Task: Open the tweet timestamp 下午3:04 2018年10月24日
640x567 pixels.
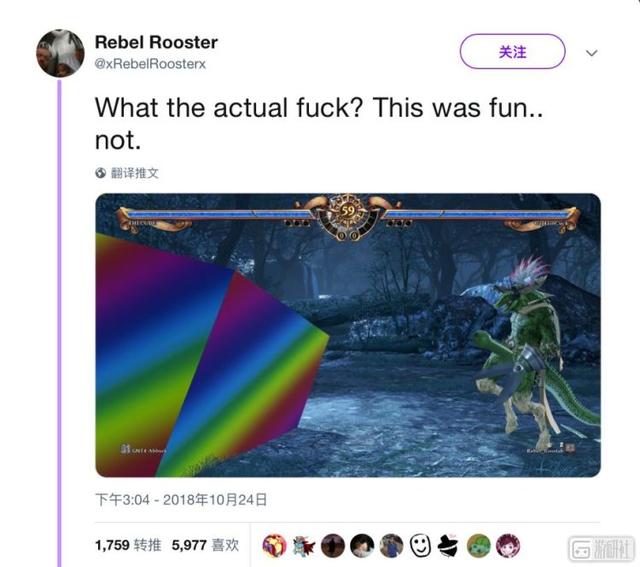Action: pyautogui.click(x=181, y=500)
